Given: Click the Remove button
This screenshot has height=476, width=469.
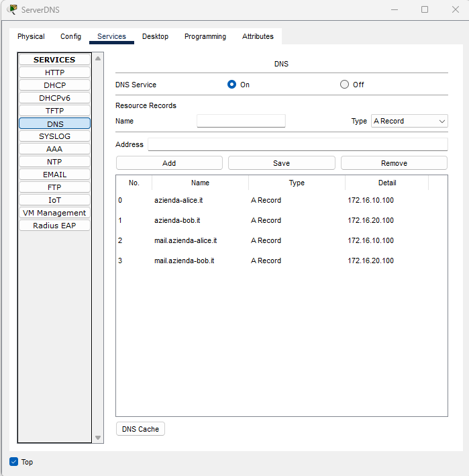Looking at the screenshot, I should coord(394,163).
